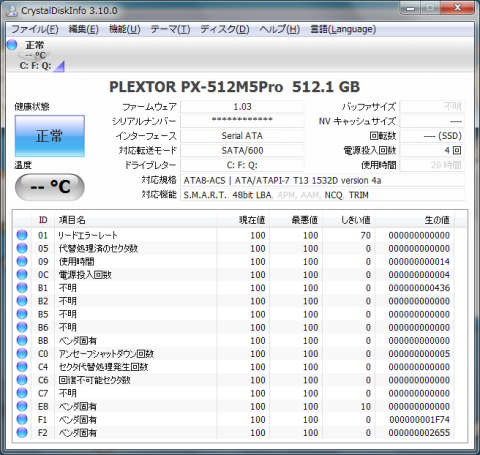Click the rotation field showing ---- (SSD)
The image size is (480, 455).
click(x=432, y=136)
